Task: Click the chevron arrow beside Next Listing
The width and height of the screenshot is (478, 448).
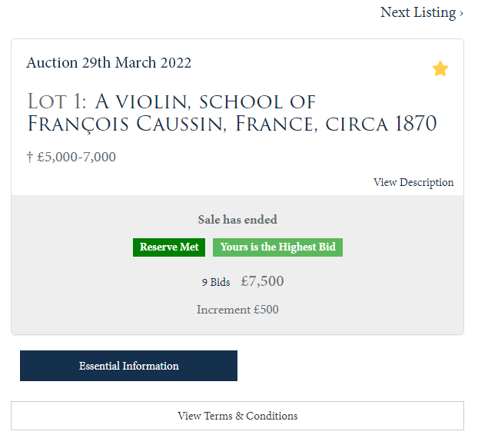Action: coord(462,13)
